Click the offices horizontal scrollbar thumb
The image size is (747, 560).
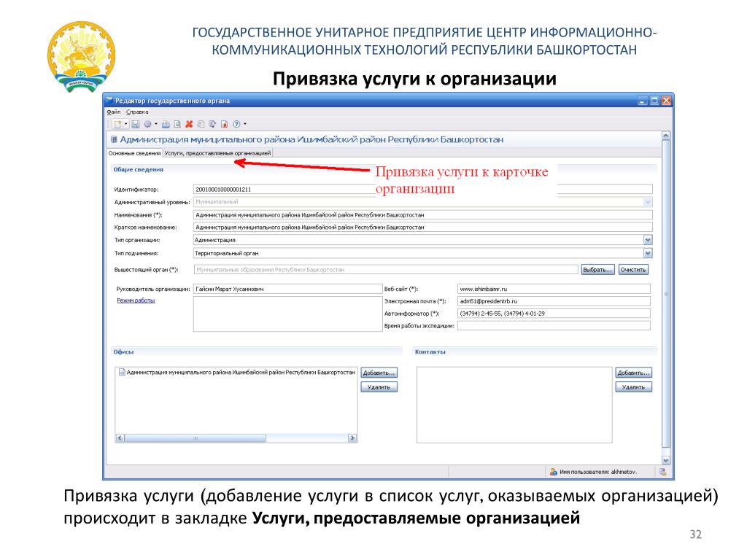point(196,438)
